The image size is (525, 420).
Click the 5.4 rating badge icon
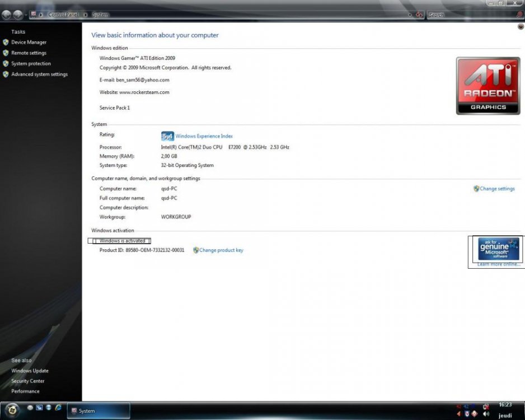tap(167, 136)
